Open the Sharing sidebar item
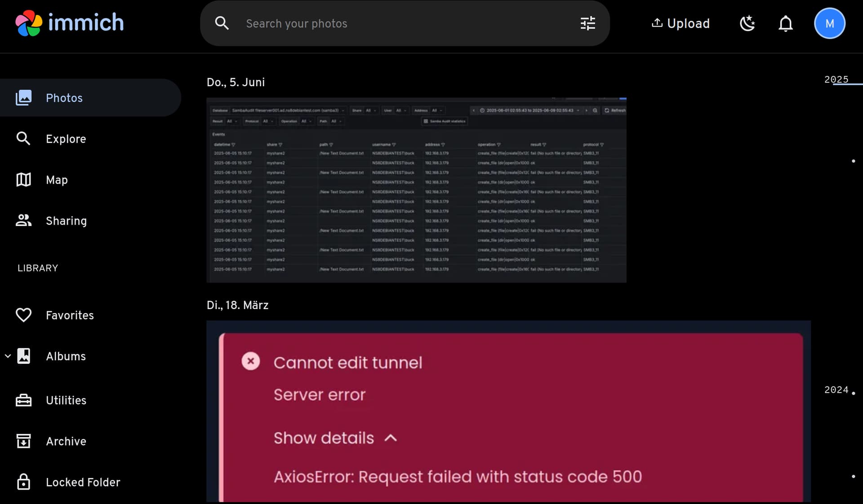Screen dimensions: 863x504 [66, 221]
